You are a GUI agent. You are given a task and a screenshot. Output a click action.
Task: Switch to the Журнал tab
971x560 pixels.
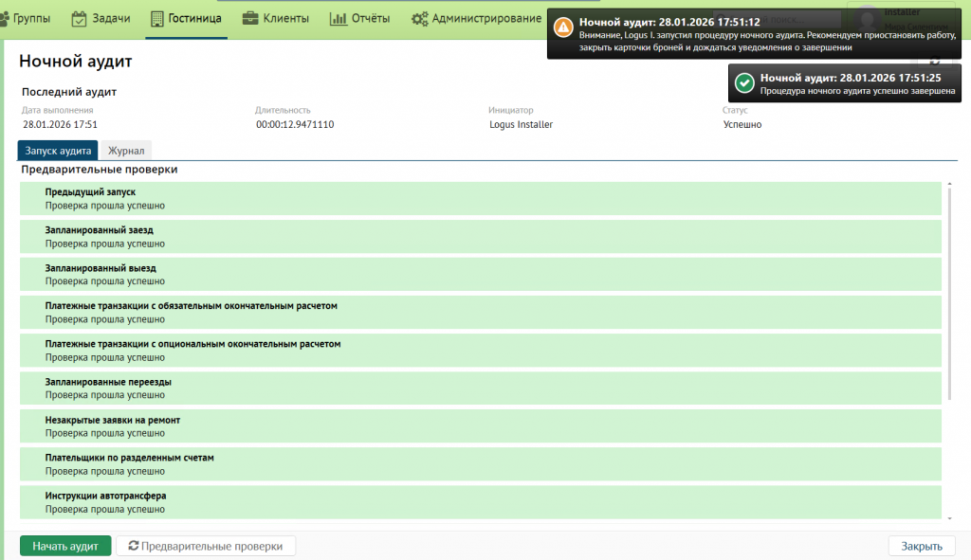(x=125, y=151)
